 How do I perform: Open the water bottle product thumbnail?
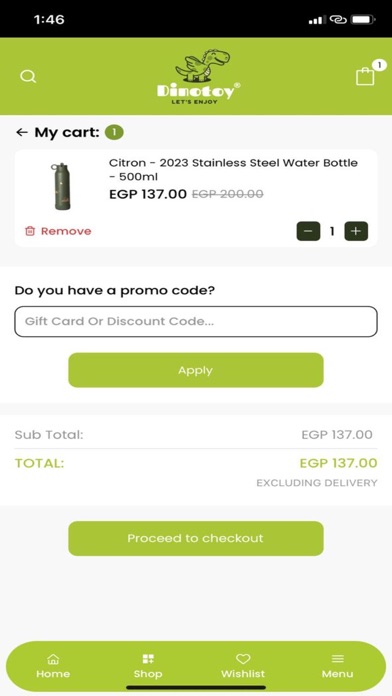coord(62,186)
